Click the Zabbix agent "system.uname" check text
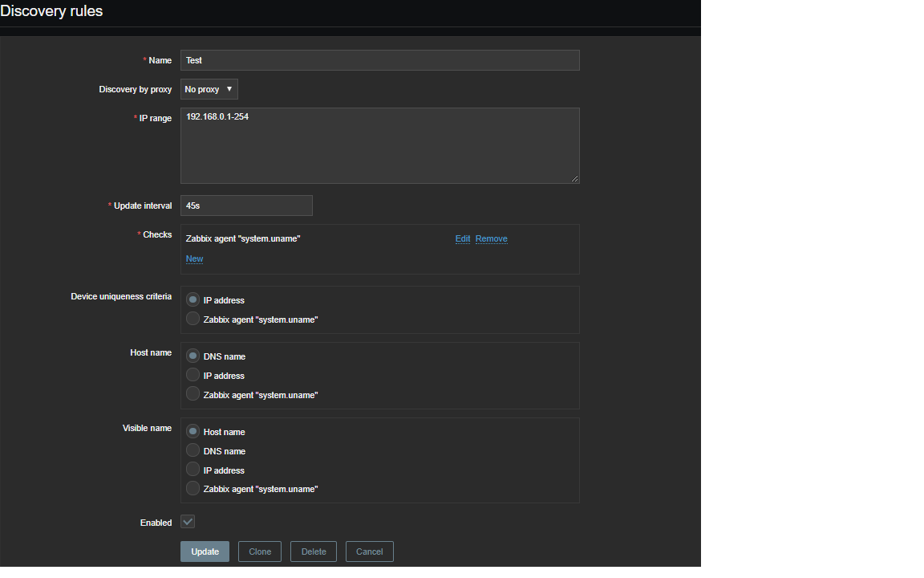 tap(243, 239)
